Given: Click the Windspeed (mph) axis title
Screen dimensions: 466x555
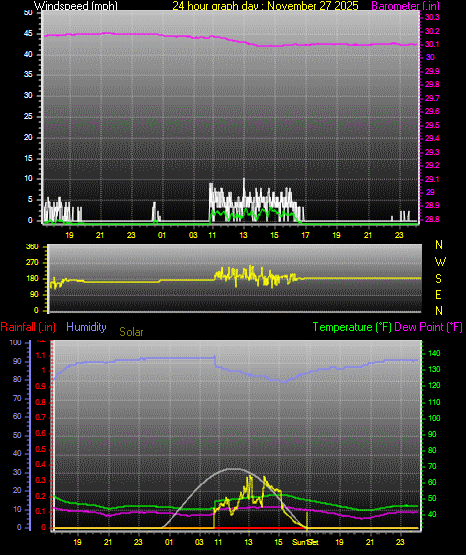Looking at the screenshot, I should (75, 6).
